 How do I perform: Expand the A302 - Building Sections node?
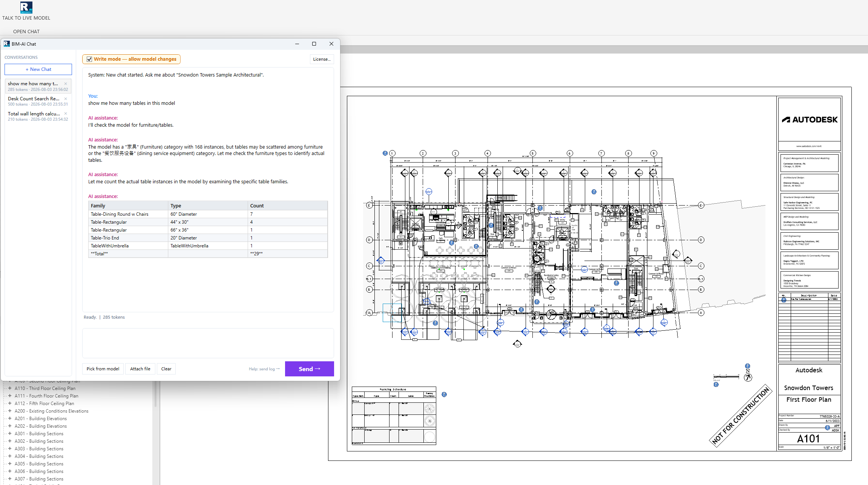click(10, 441)
